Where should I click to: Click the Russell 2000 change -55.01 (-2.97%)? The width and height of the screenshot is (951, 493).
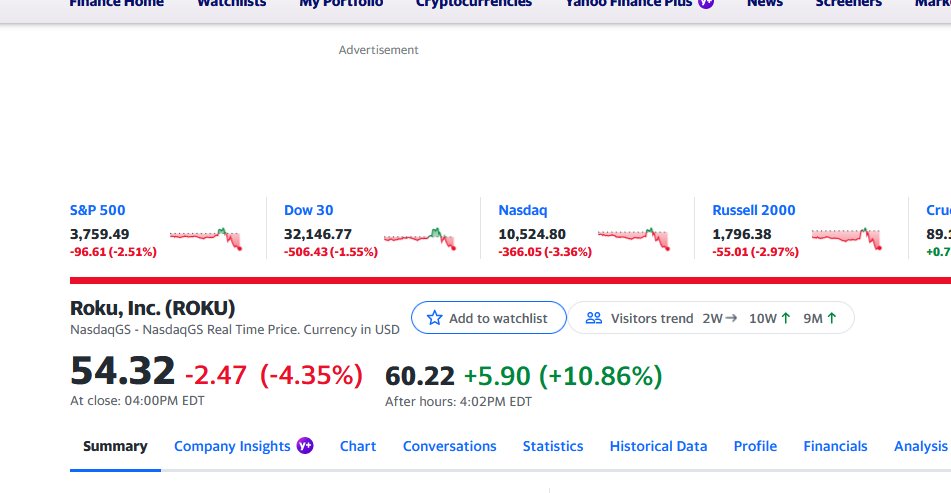tap(756, 252)
